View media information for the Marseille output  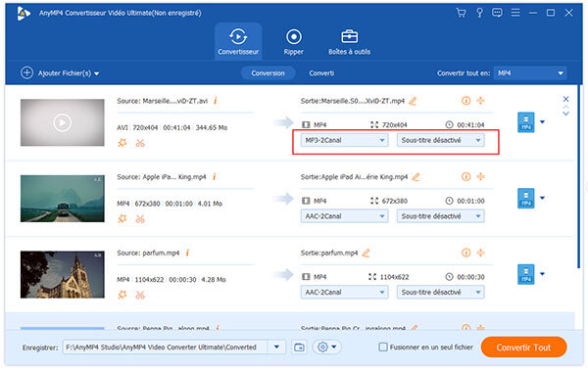(465, 101)
